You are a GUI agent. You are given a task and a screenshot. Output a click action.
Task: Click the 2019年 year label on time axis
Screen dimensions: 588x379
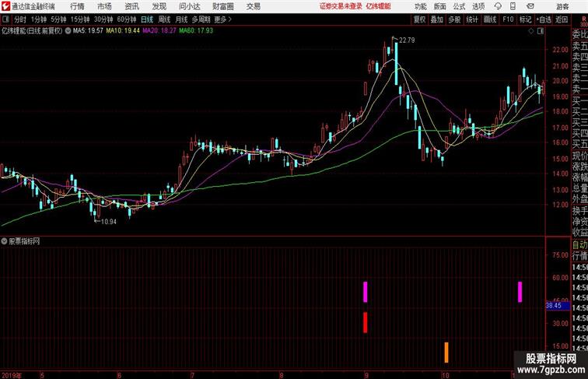[x=12, y=375]
